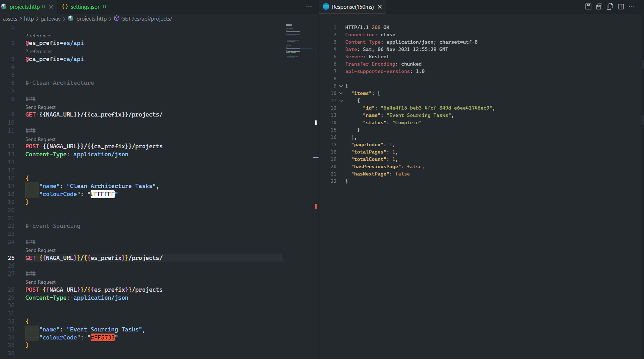Select the Response(150ms) tab
644x359 pixels.
tap(353, 7)
